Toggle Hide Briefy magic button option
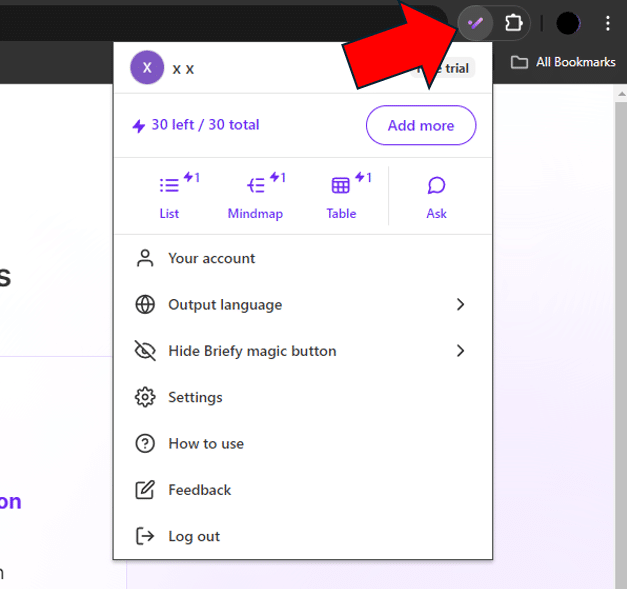The width and height of the screenshot is (627, 589). point(252,351)
